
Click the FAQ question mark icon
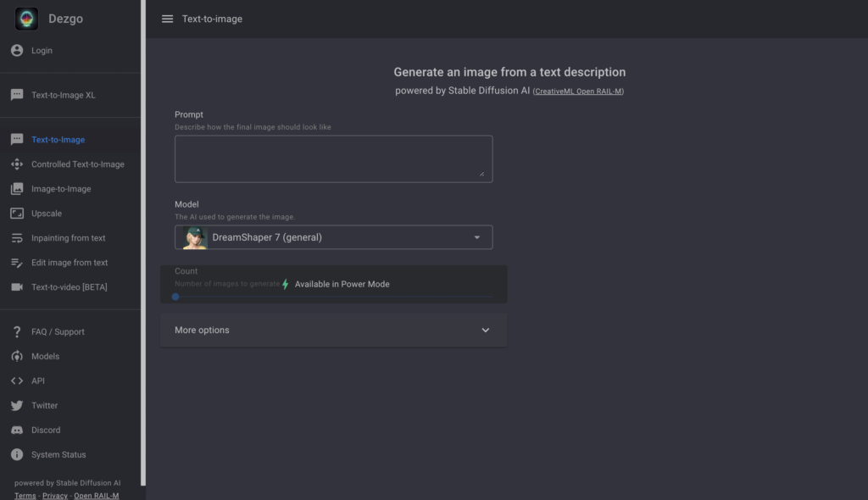[17, 331]
